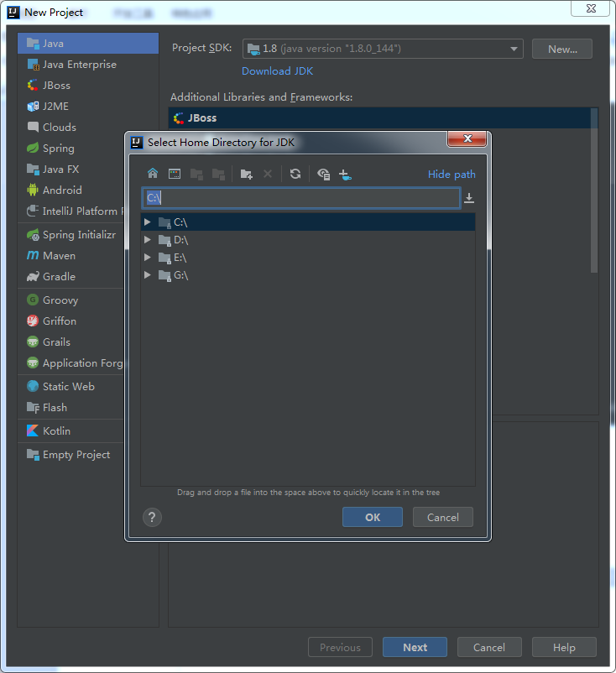The image size is (616, 673).
Task: Select the Groovy project type
Action: 70,300
